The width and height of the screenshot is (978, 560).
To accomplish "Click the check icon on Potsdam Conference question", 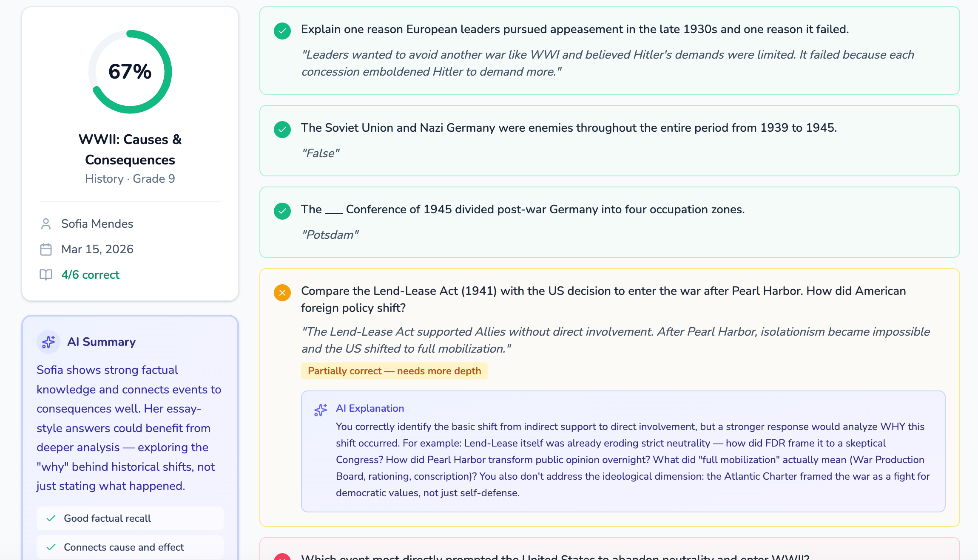I will click(282, 211).
